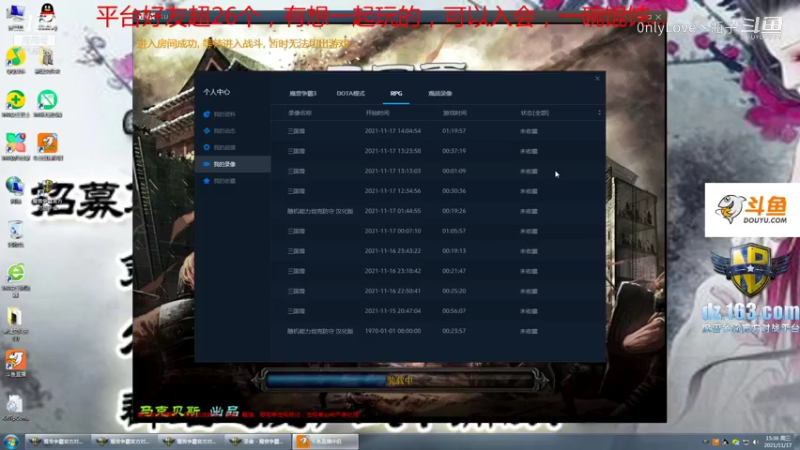This screenshot has height=450, width=800.
Task: Toggle favorite status for the 00:30:36 recording
Action: point(529,191)
